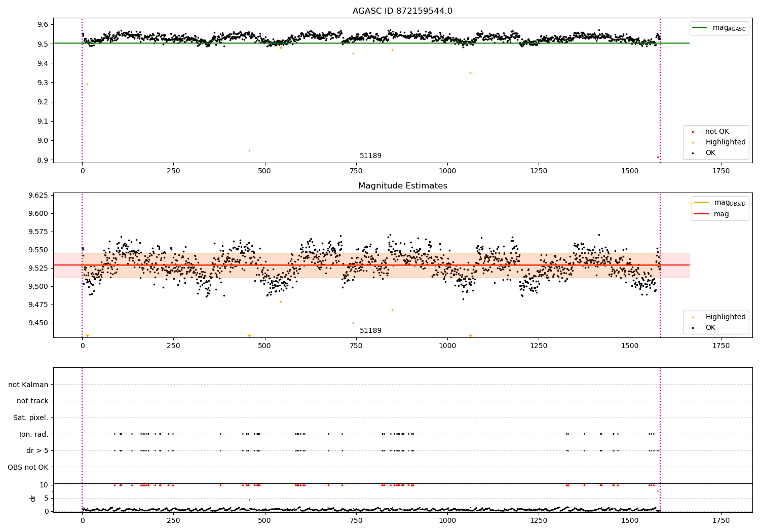
Task: Click the y-axis tick label 9.0
Action: (43, 141)
